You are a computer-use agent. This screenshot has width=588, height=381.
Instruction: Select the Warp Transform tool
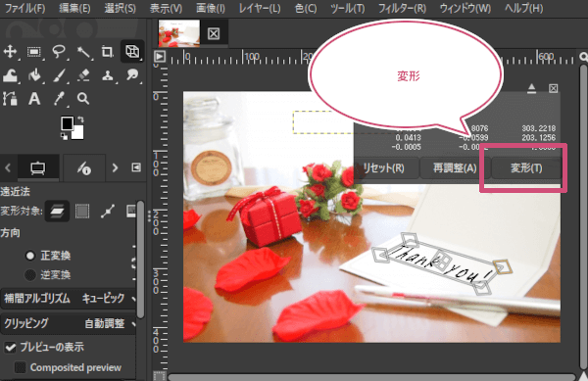pos(10,75)
